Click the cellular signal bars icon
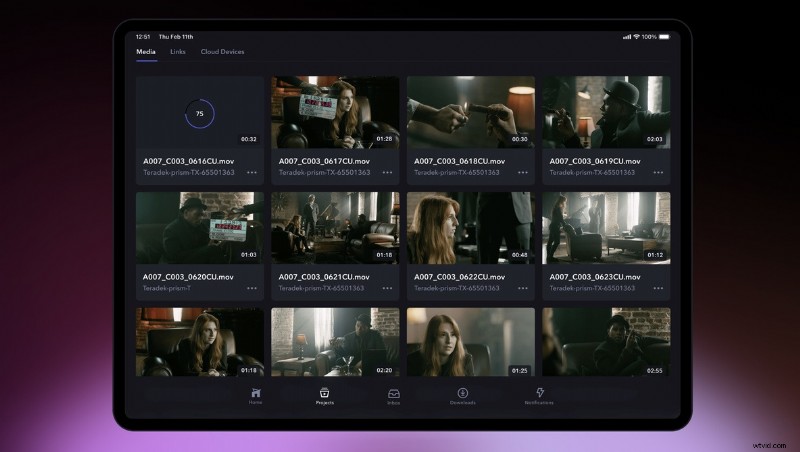Image resolution: width=800 pixels, height=452 pixels. (x=627, y=37)
